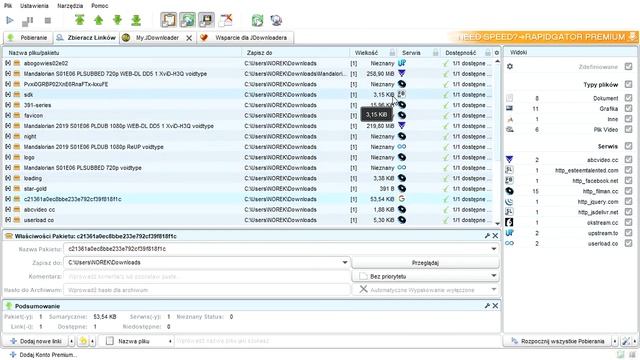Expand the userload co package
The image size is (640, 360).
tap(8, 220)
